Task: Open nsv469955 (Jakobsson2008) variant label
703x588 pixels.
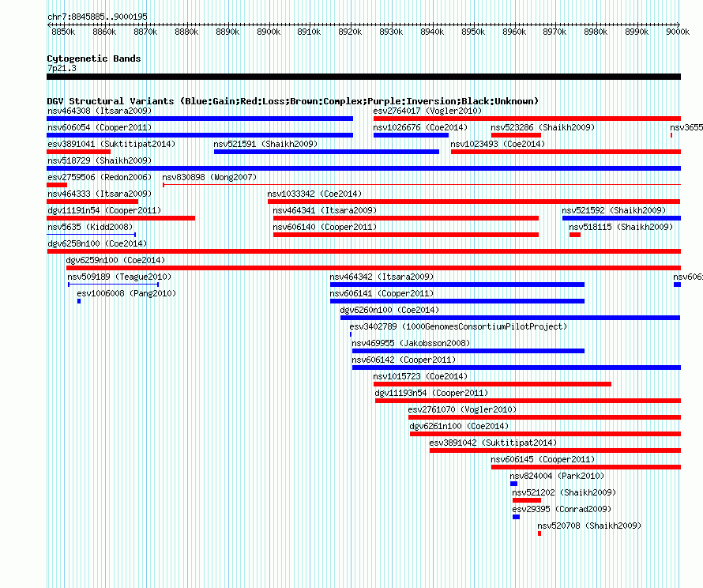Action: [411, 343]
